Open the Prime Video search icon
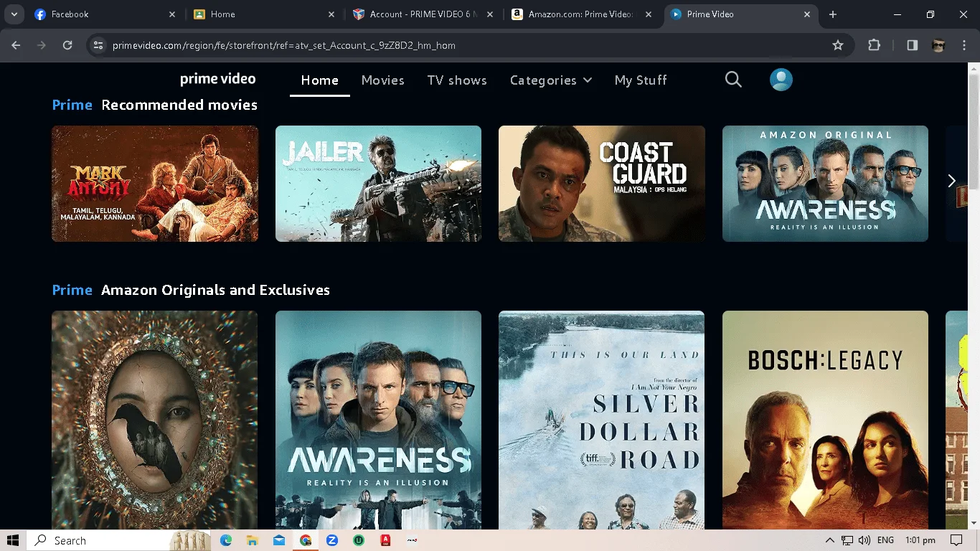980x551 pixels. pyautogui.click(x=733, y=80)
